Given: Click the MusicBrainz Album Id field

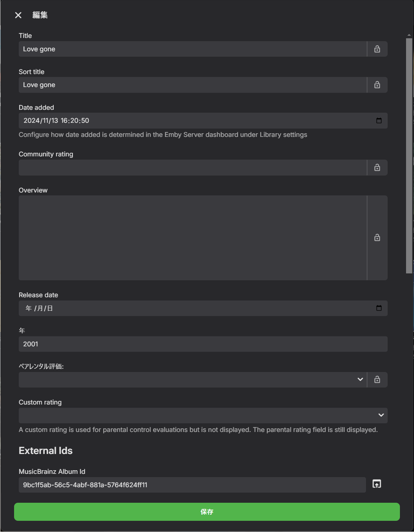Looking at the screenshot, I should 192,485.
